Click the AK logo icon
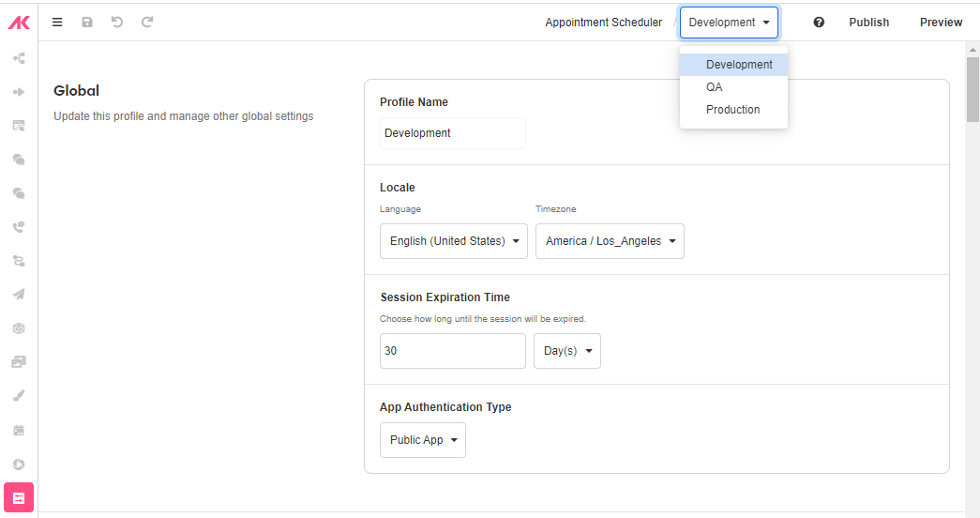 (x=19, y=23)
